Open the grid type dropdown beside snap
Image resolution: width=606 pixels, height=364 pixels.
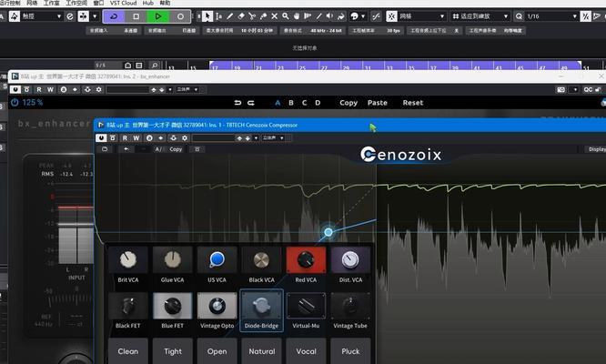(x=480, y=16)
